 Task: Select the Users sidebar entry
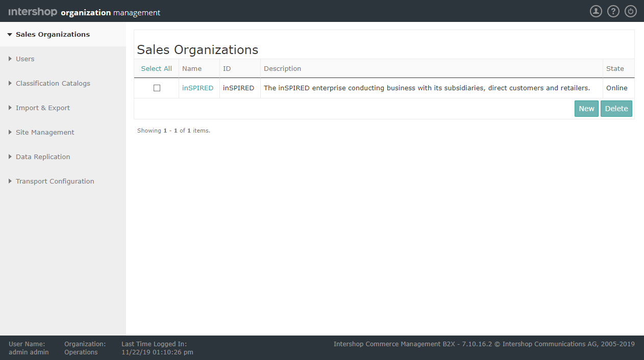click(24, 59)
